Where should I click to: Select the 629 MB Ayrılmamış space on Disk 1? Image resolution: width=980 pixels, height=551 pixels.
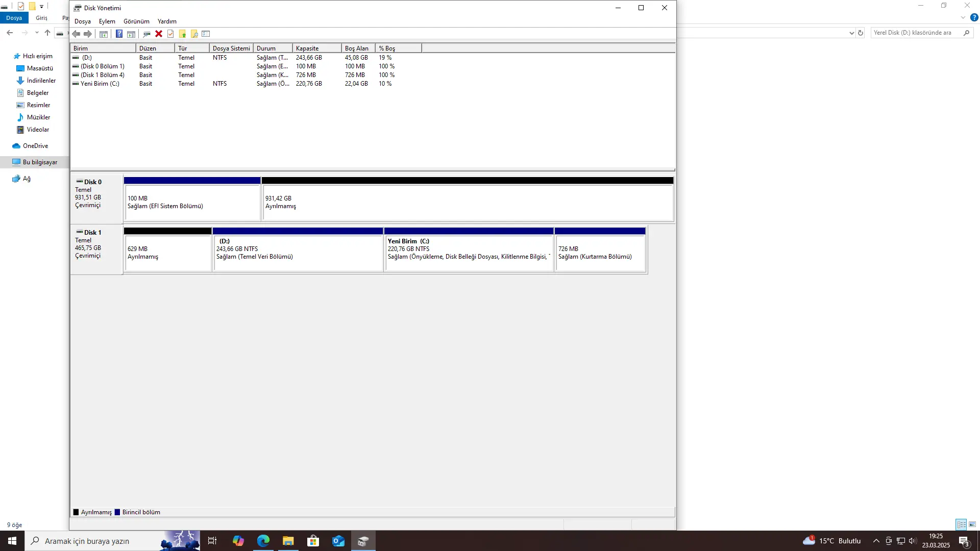(168, 249)
